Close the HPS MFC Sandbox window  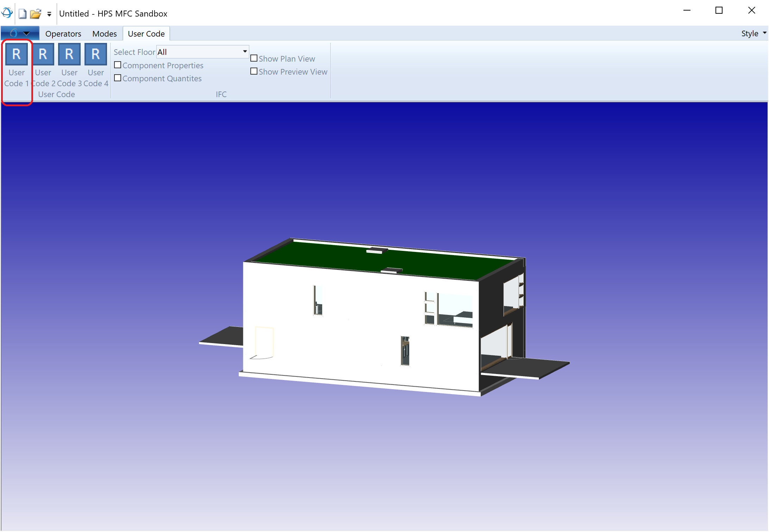(752, 11)
